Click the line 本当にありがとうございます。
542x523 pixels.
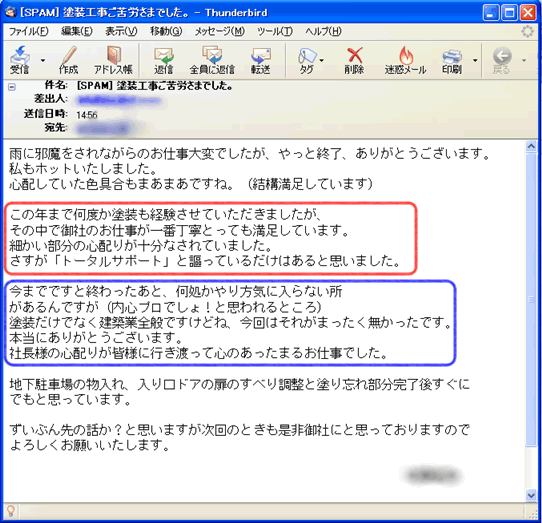tap(96, 338)
